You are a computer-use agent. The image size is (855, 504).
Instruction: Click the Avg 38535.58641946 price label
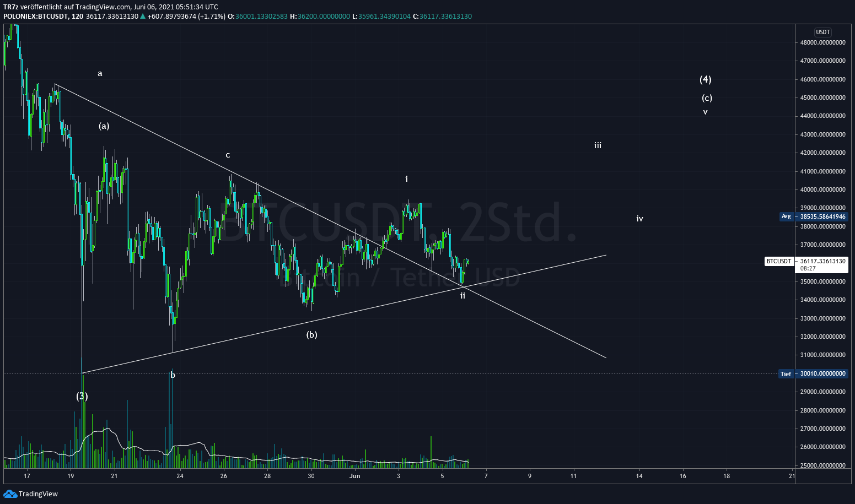(x=814, y=216)
